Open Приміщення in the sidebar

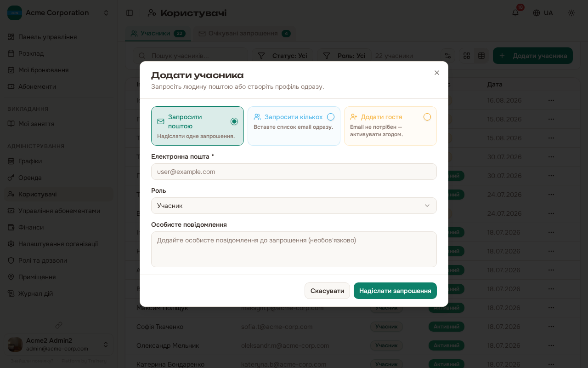tap(59, 277)
